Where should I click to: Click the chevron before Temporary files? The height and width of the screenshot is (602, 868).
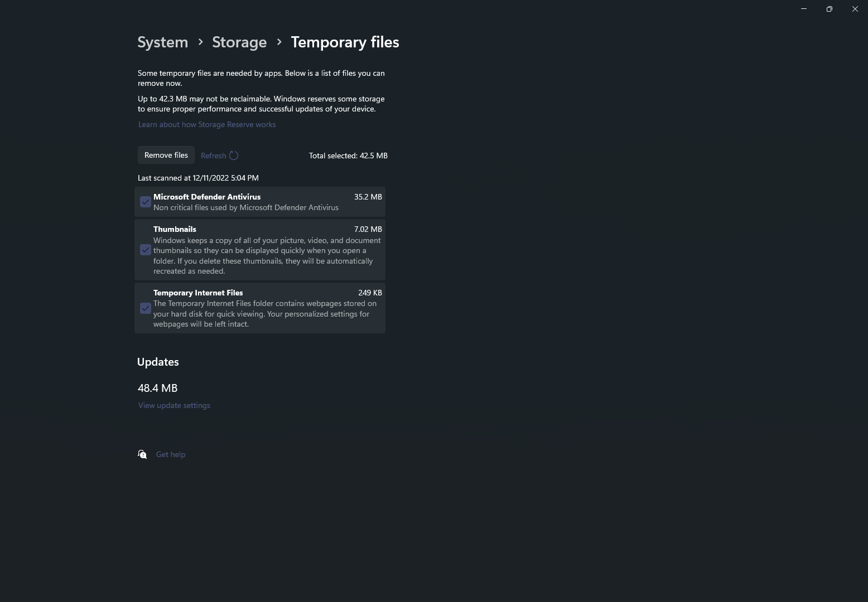pyautogui.click(x=279, y=42)
